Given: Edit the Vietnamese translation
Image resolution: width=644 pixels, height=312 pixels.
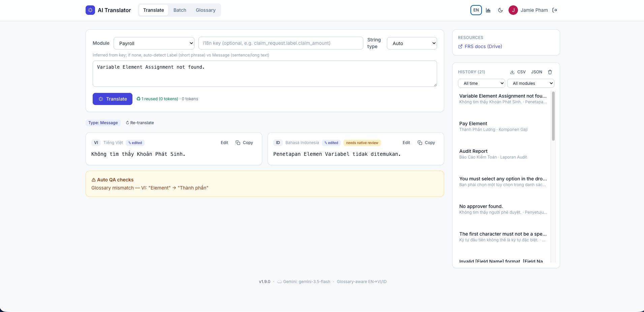Looking at the screenshot, I should (x=224, y=143).
